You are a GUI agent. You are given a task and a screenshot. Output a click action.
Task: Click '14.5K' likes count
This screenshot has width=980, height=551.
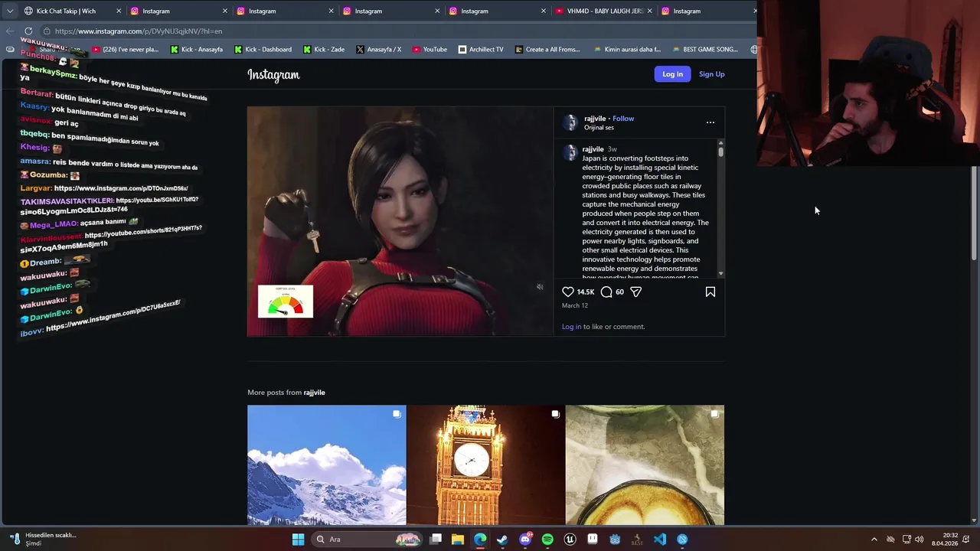tap(586, 292)
